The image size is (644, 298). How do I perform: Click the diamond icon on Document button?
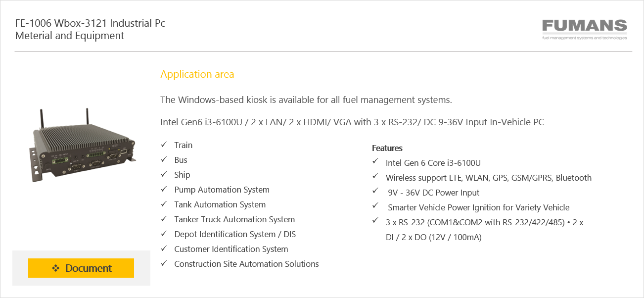pyautogui.click(x=55, y=268)
